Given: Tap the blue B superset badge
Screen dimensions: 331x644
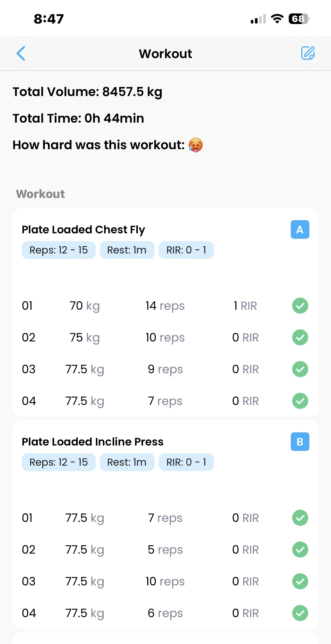Looking at the screenshot, I should (x=300, y=442).
